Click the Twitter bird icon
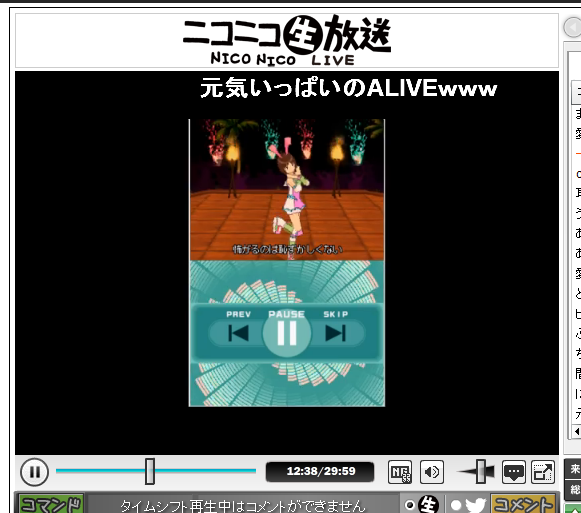This screenshot has height=513, width=581. [476, 505]
